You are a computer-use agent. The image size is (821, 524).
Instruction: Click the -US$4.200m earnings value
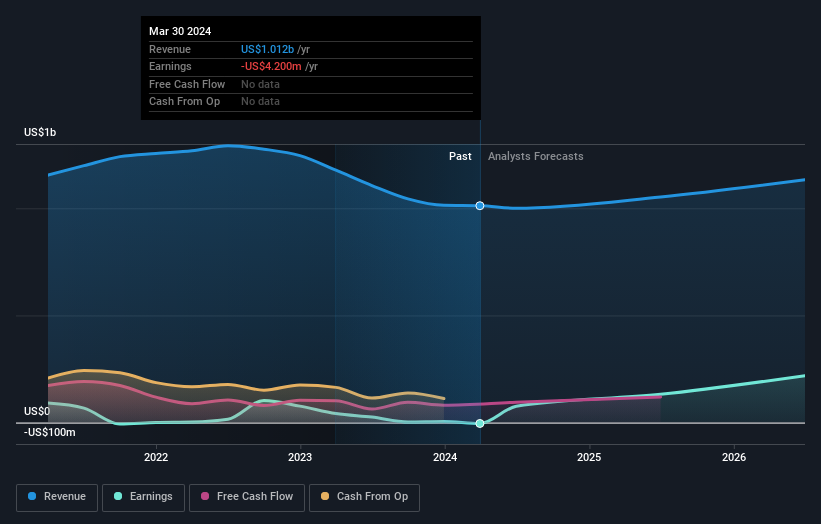point(271,66)
